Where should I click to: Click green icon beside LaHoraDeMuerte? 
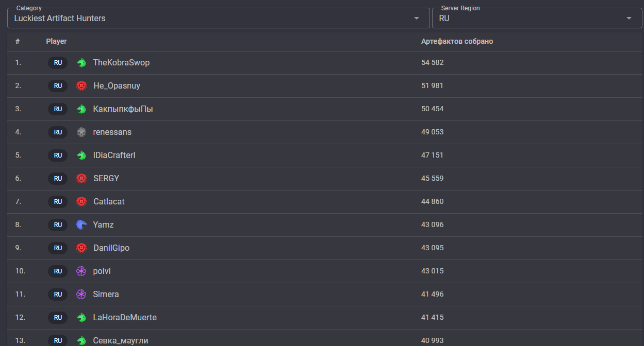81,318
